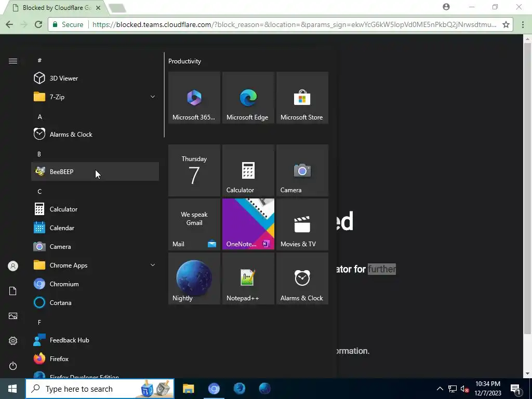The width and height of the screenshot is (532, 399).
Task: Open the Alarms & Clock tile
Action: click(x=302, y=278)
